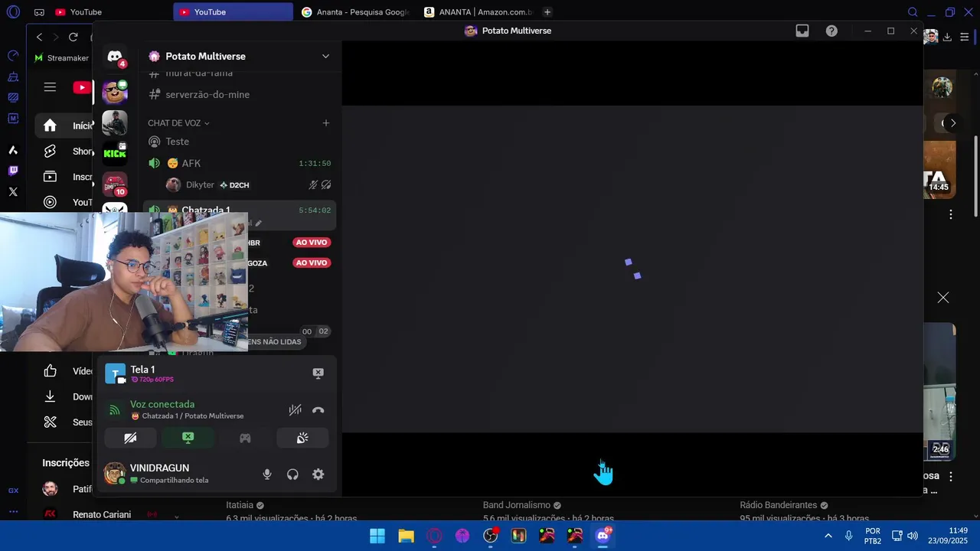Open the soundboard button
The height and width of the screenshot is (551, 980).
(302, 438)
